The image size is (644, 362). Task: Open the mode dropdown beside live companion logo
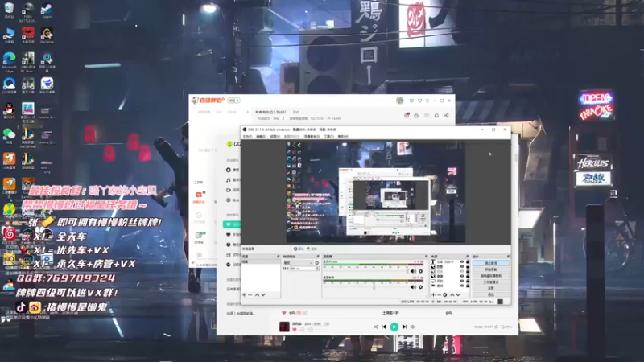[233, 100]
